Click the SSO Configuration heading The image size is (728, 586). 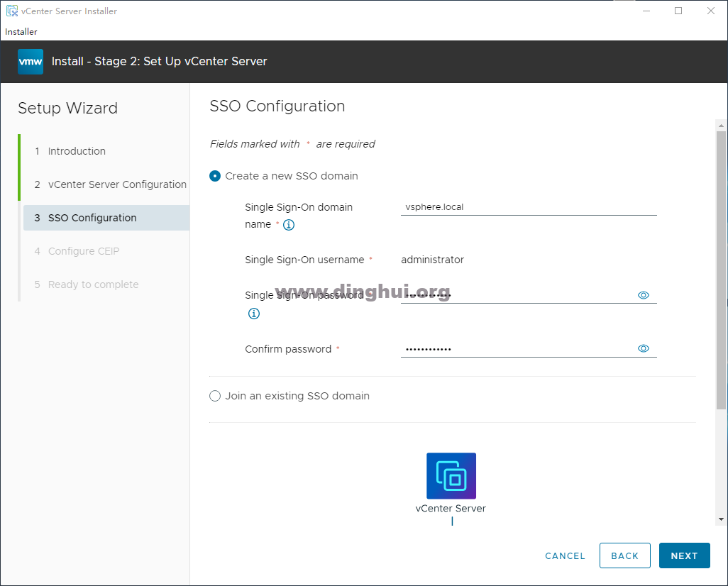[277, 106]
